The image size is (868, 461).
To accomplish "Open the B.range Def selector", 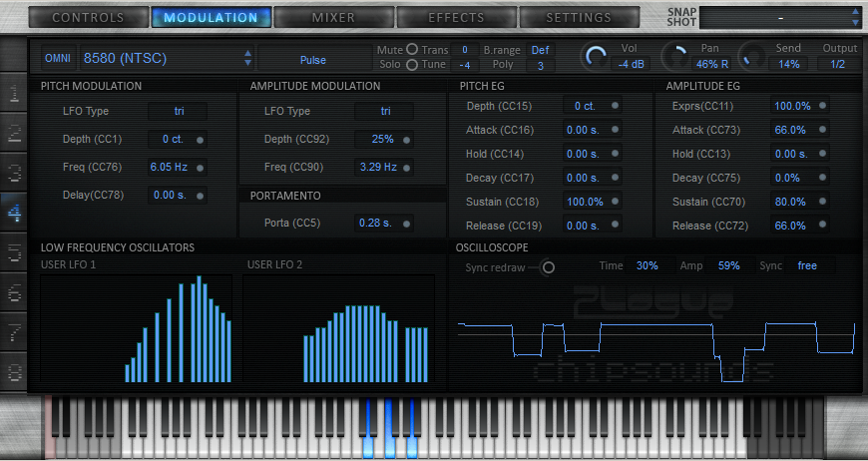I will tap(541, 50).
